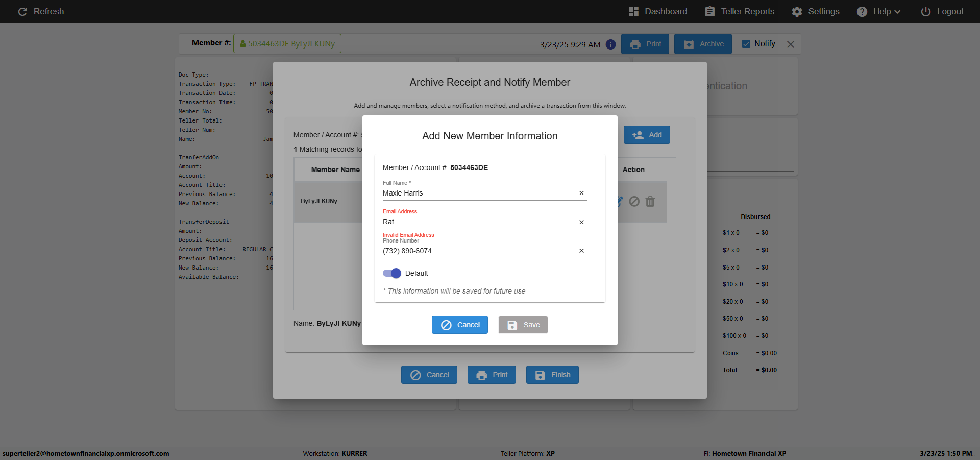Toggle the Default switch off
Image resolution: width=980 pixels, height=460 pixels.
point(392,273)
